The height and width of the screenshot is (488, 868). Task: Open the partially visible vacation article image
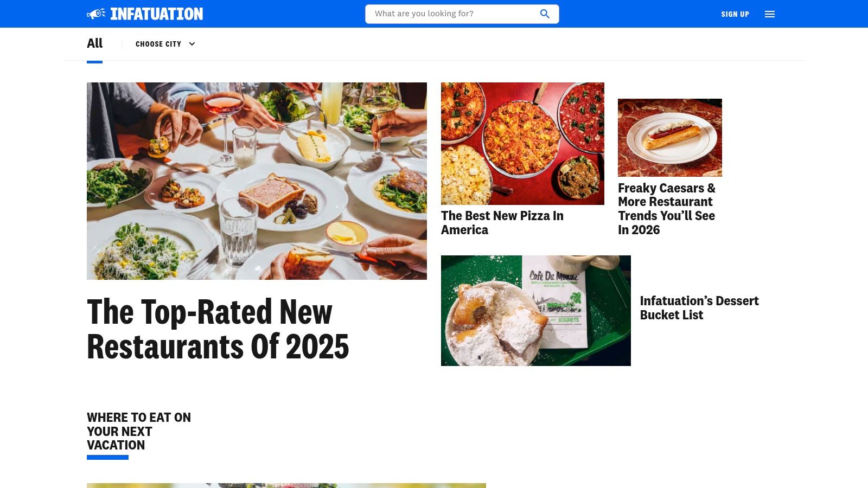286,485
